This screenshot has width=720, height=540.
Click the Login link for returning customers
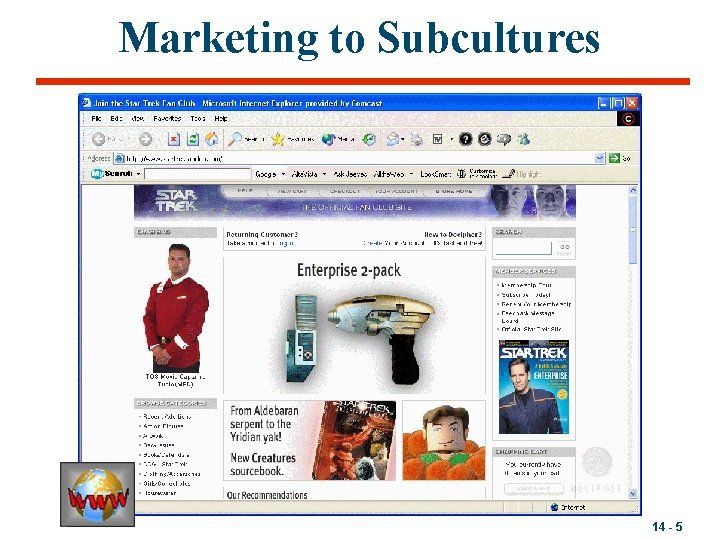286,243
